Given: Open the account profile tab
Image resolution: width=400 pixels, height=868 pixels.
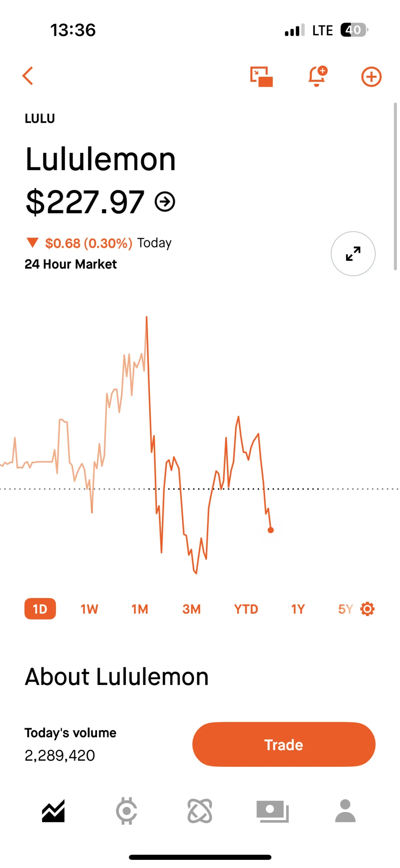Looking at the screenshot, I should tap(346, 811).
